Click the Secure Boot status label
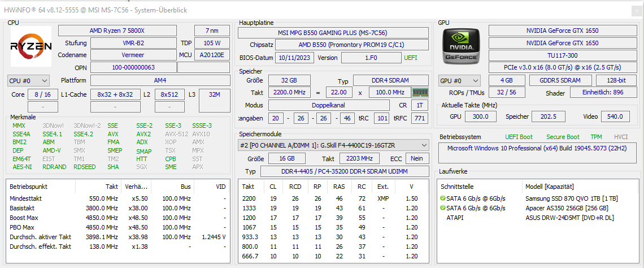644x268 pixels. [x=563, y=137]
